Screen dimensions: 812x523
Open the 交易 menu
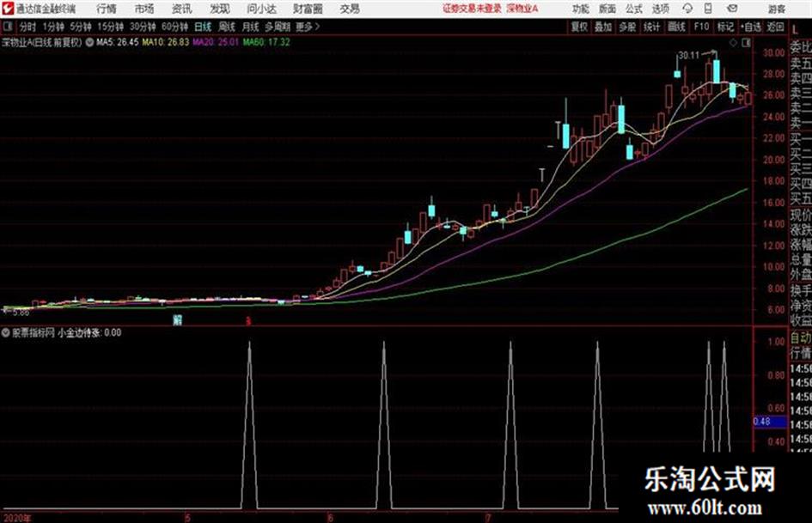[350, 9]
